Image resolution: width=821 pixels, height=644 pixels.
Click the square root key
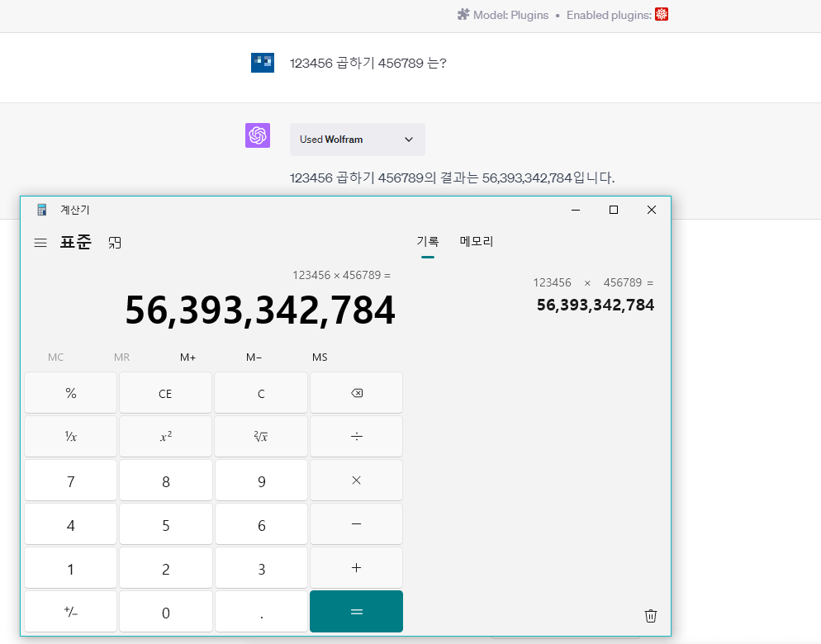[261, 437]
